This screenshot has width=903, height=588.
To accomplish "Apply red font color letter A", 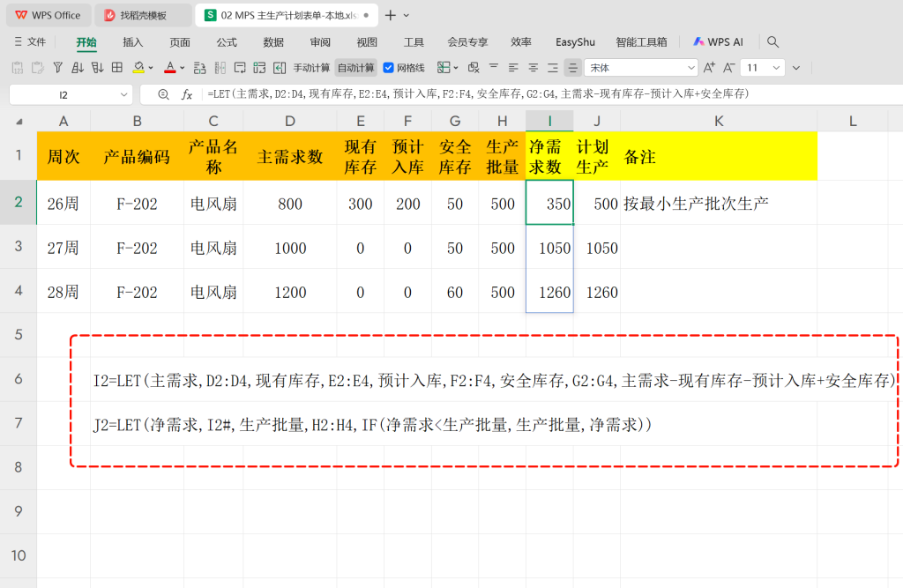I will [x=170, y=68].
